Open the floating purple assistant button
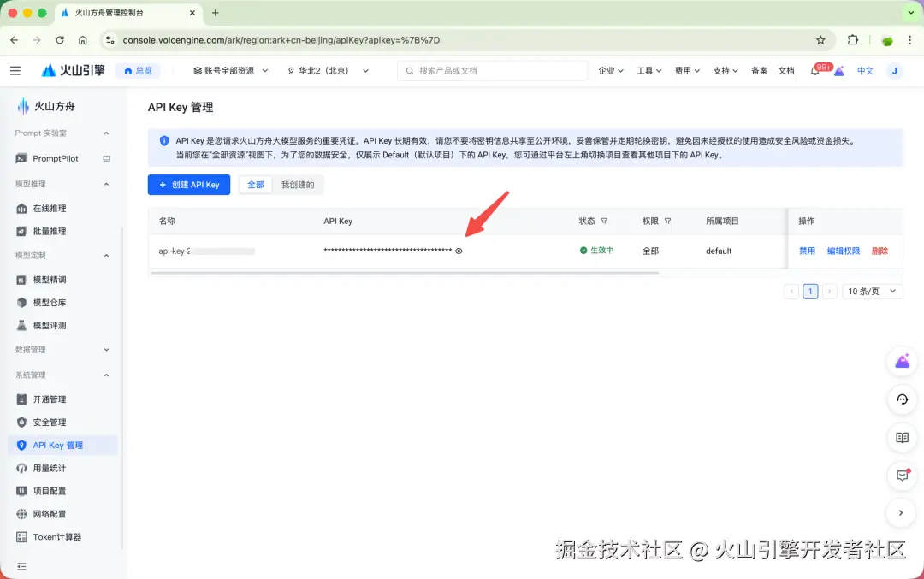Image resolution: width=924 pixels, height=579 pixels. coord(903,361)
